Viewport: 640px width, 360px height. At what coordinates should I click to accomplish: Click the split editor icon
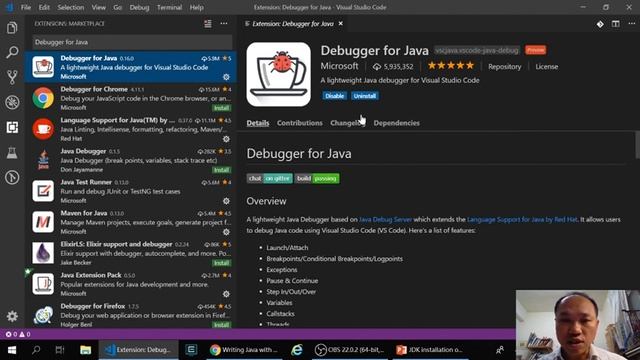click(x=616, y=24)
